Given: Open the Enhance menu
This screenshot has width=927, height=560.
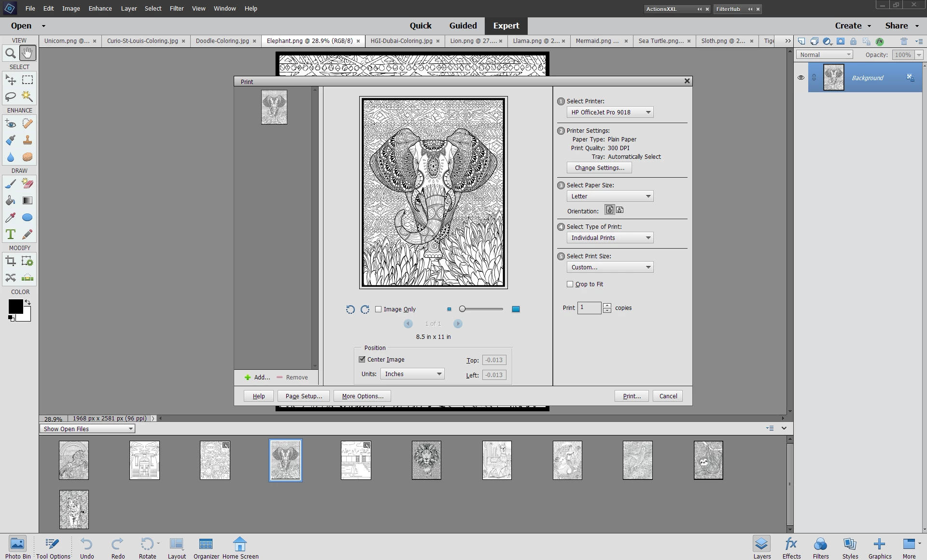Looking at the screenshot, I should 100,8.
